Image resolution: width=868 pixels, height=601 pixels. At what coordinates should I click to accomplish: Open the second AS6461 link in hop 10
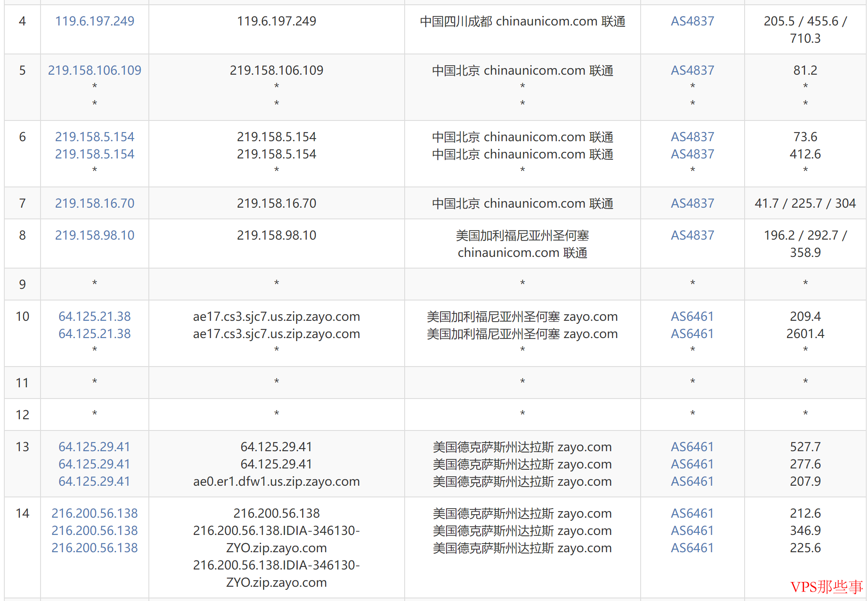pos(692,334)
